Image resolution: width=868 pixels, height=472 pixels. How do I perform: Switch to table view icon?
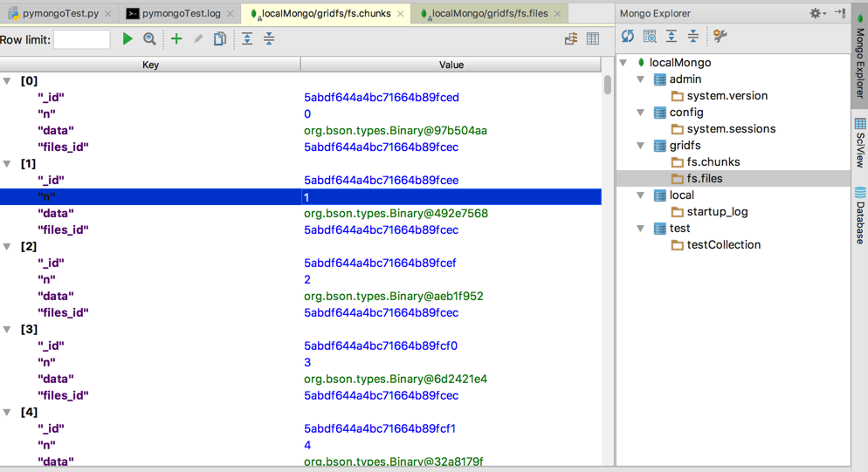pyautogui.click(x=593, y=38)
